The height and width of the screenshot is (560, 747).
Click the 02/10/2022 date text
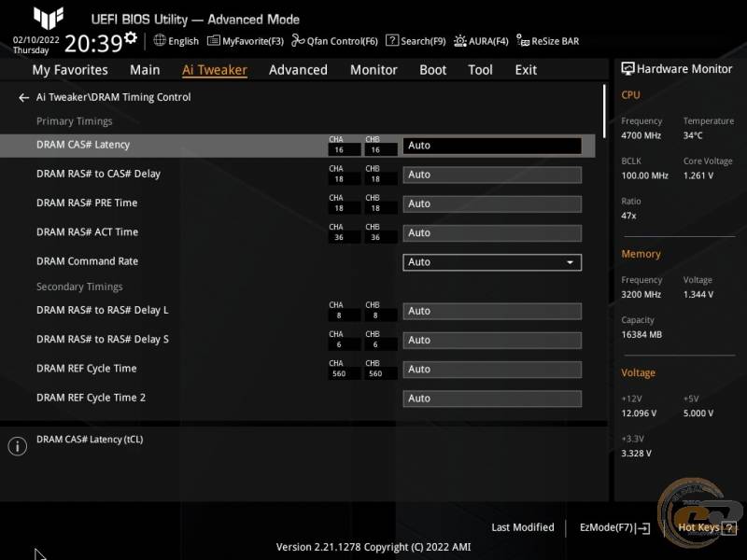36,40
